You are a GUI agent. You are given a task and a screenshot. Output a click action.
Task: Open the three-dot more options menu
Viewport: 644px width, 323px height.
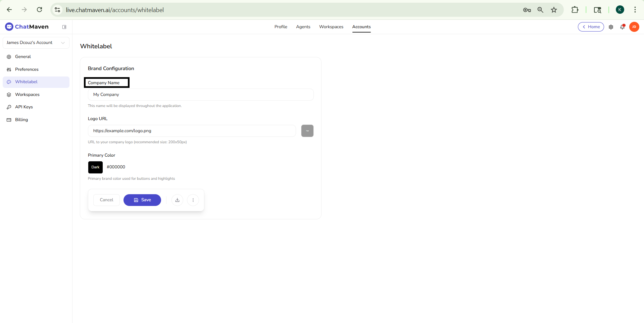point(193,200)
